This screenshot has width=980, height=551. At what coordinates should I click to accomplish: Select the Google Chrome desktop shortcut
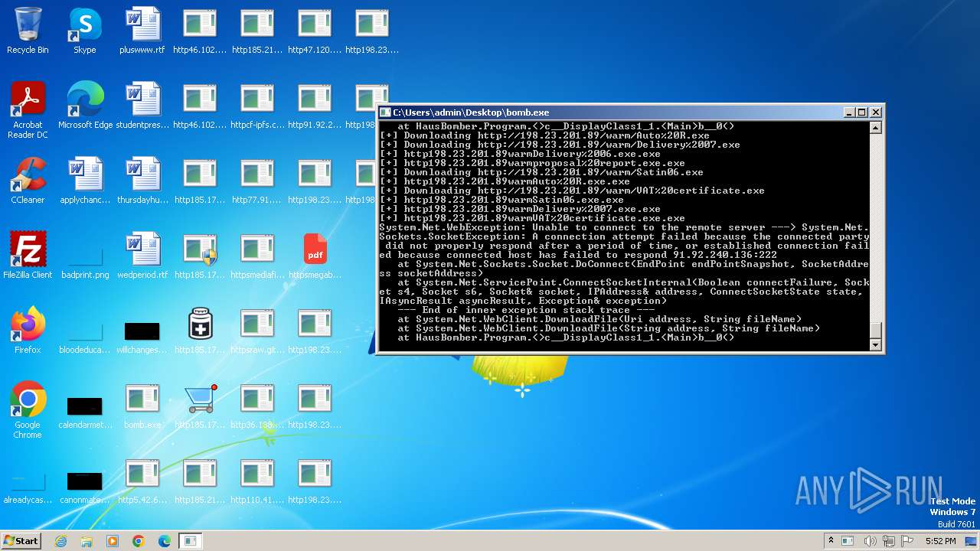click(28, 410)
